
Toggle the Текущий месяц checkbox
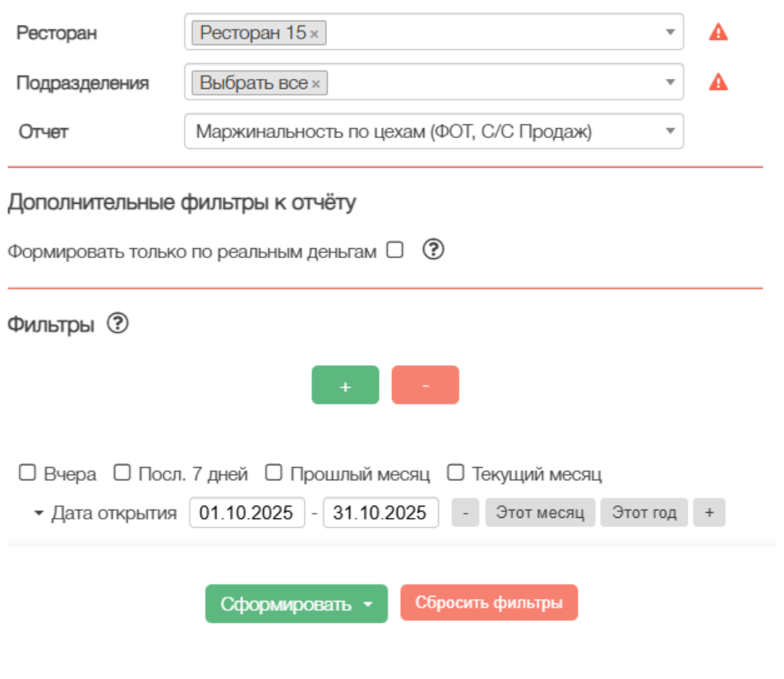(456, 473)
